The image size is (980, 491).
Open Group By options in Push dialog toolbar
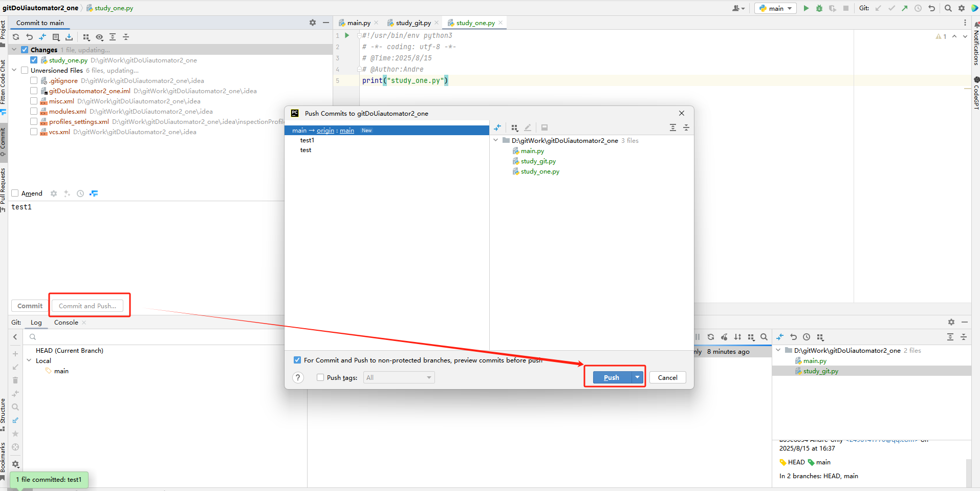coord(515,127)
